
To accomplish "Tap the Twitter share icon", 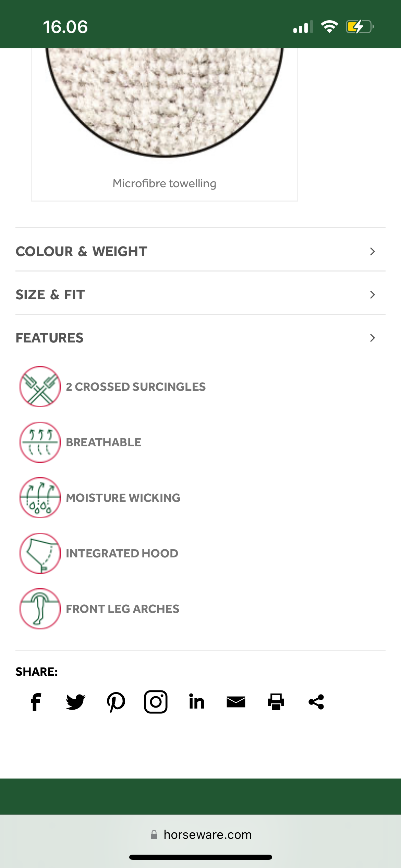I will [75, 702].
